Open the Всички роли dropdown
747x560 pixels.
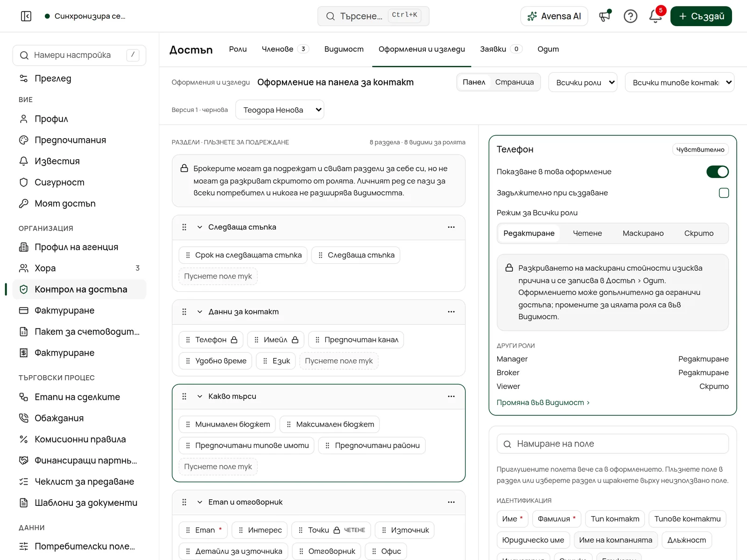pos(583,83)
